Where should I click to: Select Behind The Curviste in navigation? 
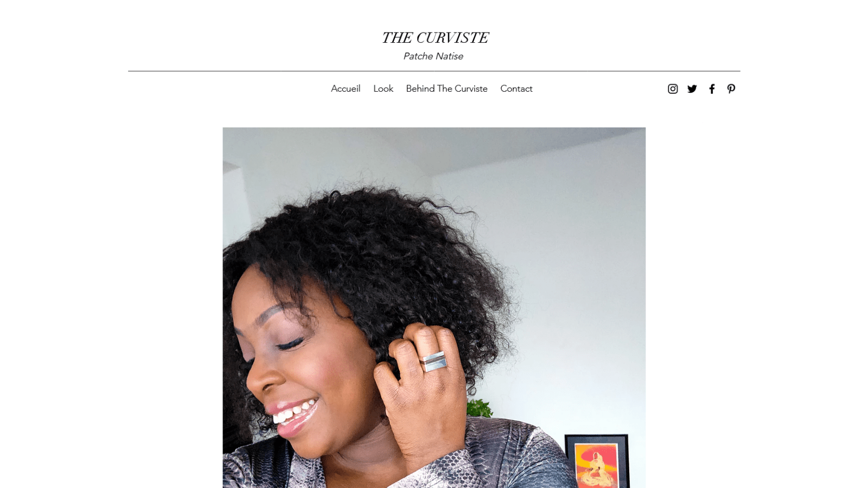(x=446, y=88)
